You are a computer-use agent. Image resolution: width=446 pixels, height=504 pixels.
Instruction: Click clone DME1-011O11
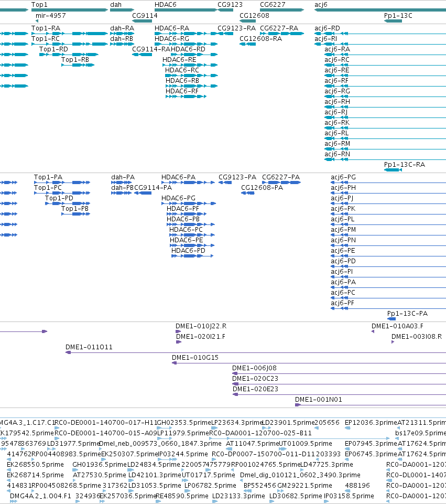[256, 352]
